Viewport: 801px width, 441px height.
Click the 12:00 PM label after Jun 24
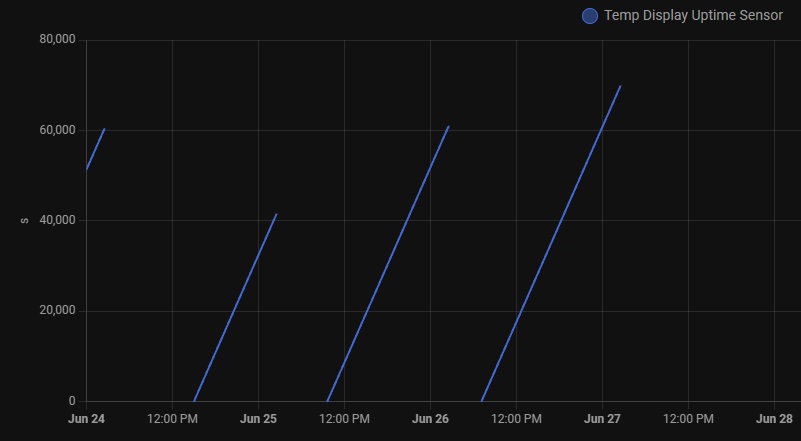172,419
